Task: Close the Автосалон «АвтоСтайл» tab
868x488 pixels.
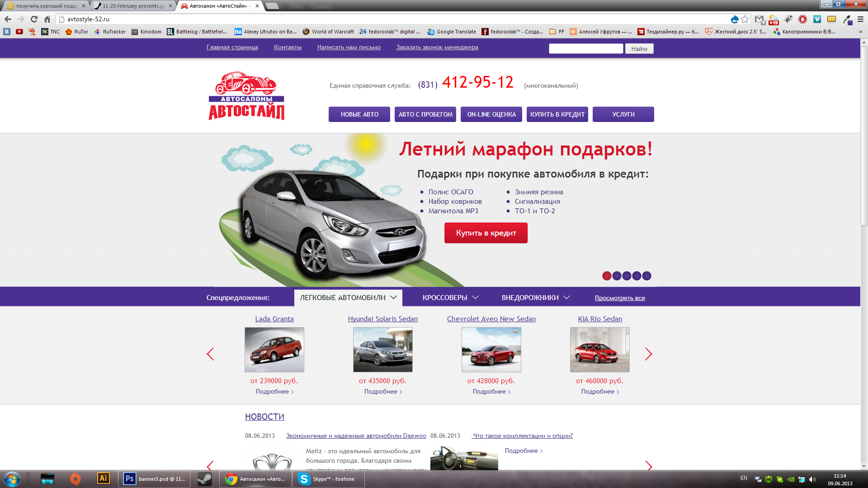Action: 257,6
